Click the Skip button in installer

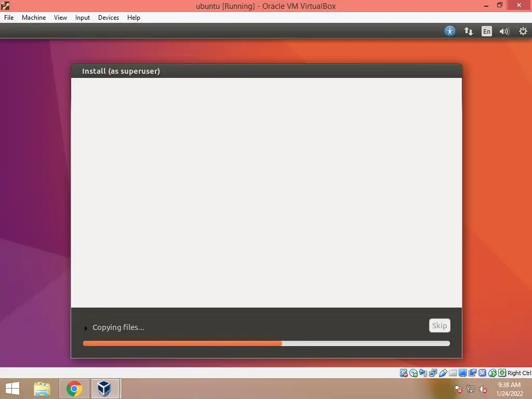[x=440, y=325]
